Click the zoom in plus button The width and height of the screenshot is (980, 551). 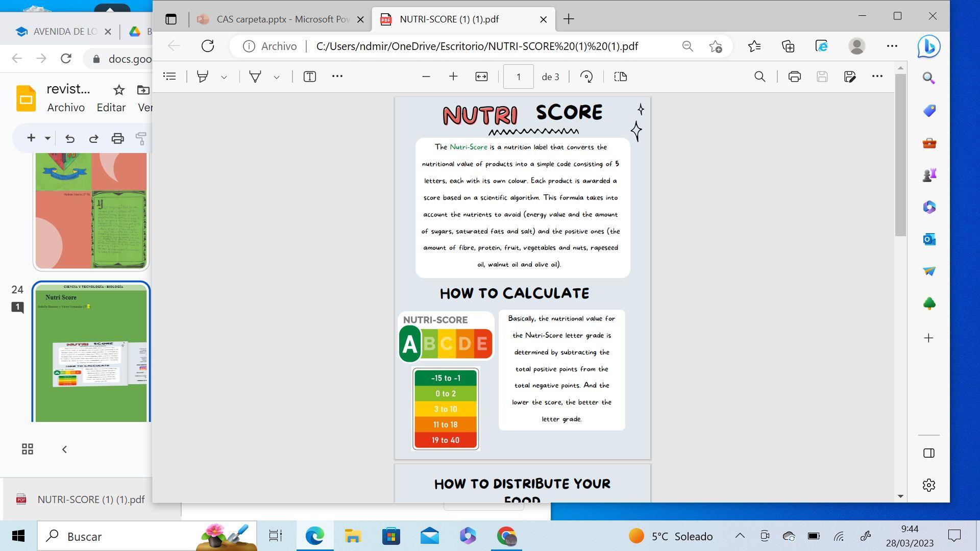point(453,77)
